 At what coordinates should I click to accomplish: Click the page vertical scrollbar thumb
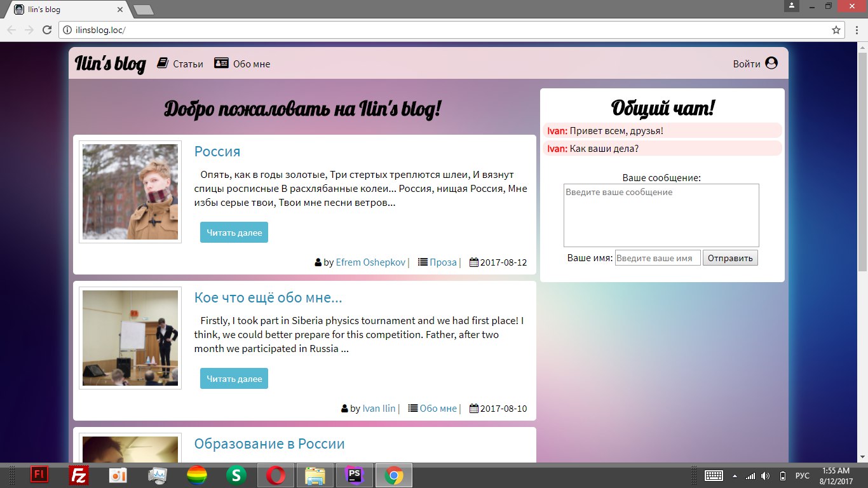click(x=862, y=161)
